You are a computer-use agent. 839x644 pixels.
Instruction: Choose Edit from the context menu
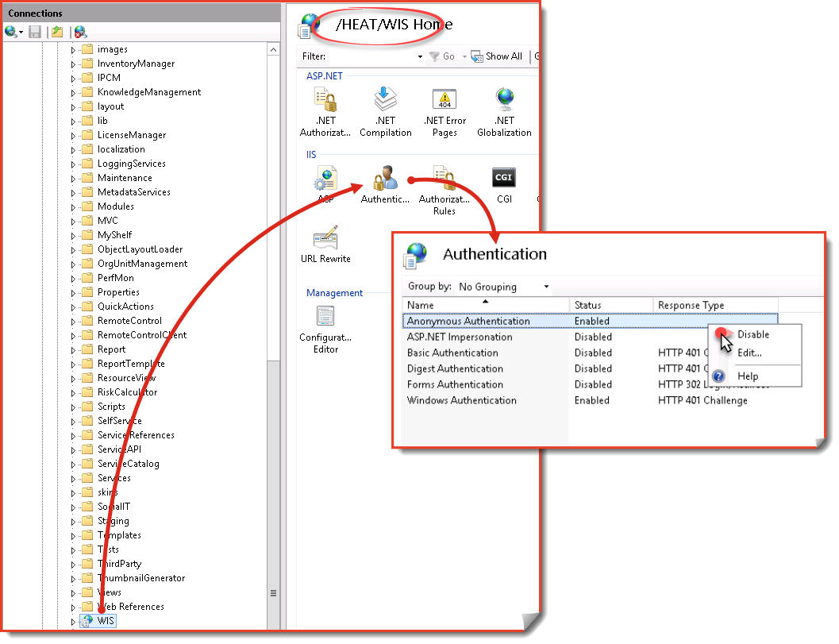(x=751, y=353)
